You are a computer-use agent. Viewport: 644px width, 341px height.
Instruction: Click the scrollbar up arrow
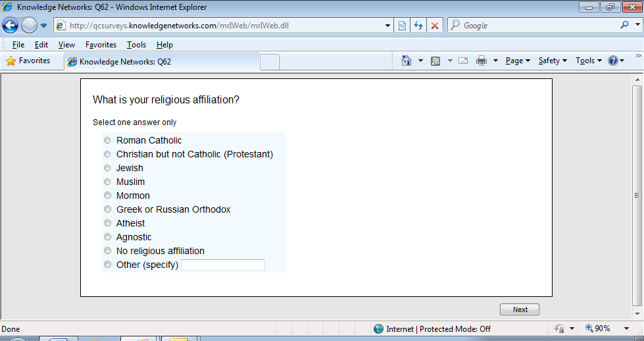coord(637,80)
